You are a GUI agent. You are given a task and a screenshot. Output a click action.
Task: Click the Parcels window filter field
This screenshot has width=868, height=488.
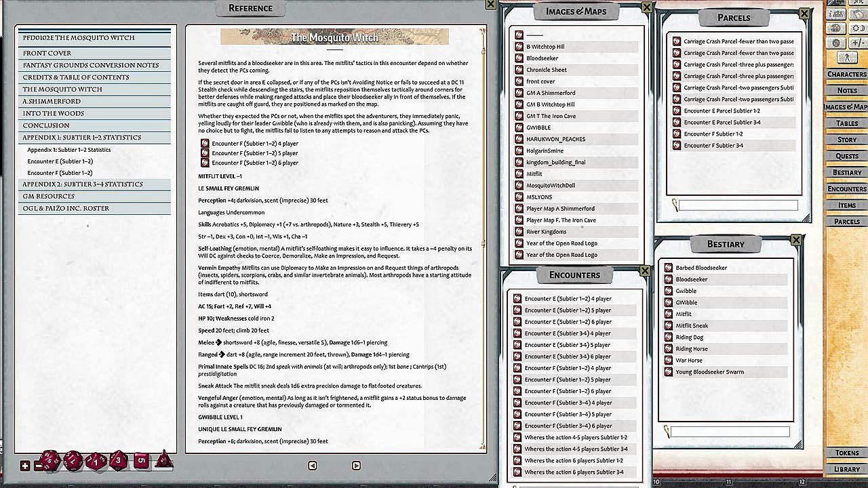(x=740, y=205)
